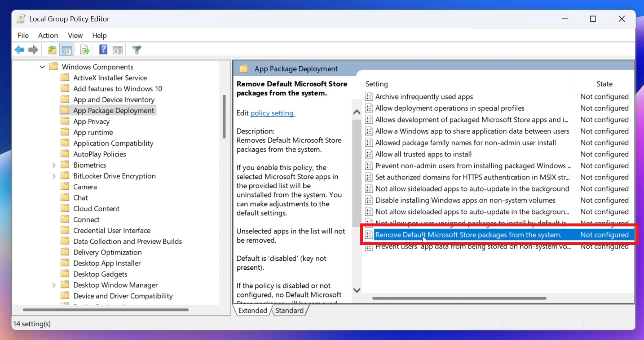Click the scroll-down chevron in the description pane
This screenshot has height=340, width=644.
(x=356, y=290)
